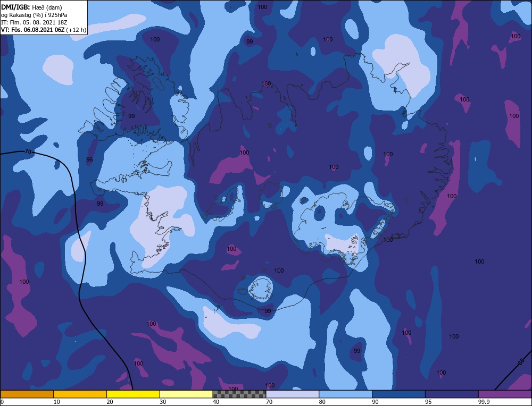Click the '30' legend scale label
Viewport: 532px width, 406px height.
(163, 402)
